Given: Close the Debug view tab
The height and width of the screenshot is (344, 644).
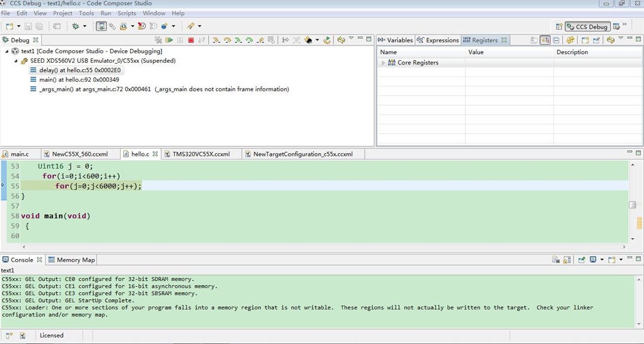Looking at the screenshot, I should pyautogui.click(x=36, y=40).
